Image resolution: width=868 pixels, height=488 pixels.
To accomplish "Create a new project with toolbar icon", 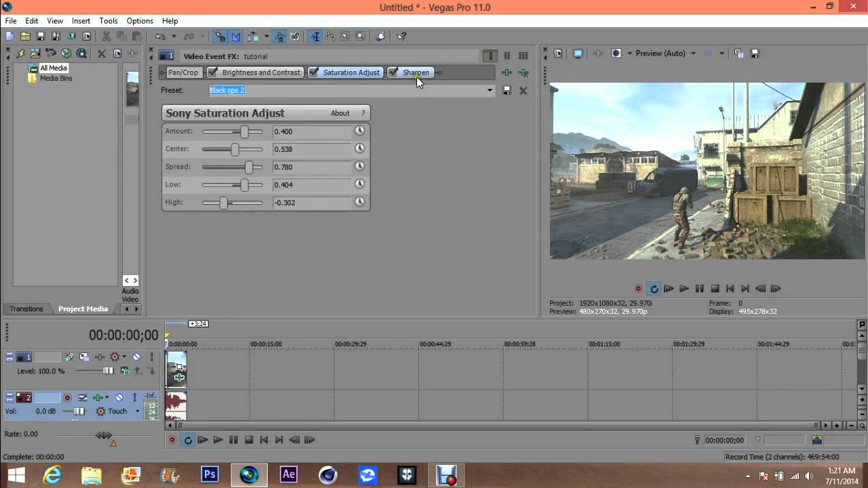I will click(10, 37).
